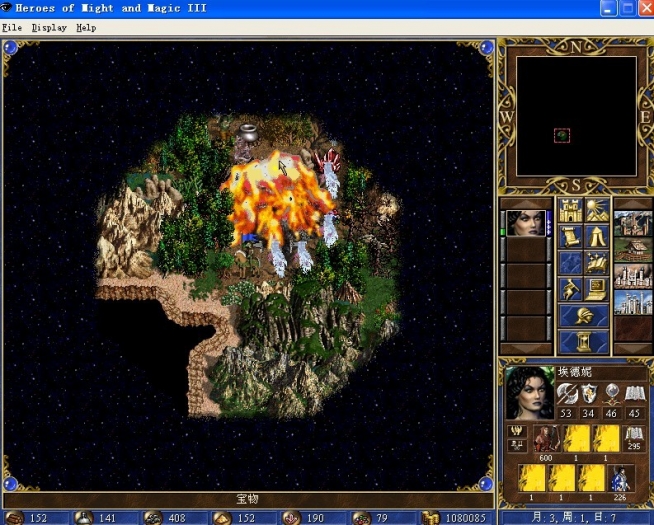Image resolution: width=654 pixels, height=525 pixels.
Task: Click the large hero portrait in info panel
Action: click(530, 393)
